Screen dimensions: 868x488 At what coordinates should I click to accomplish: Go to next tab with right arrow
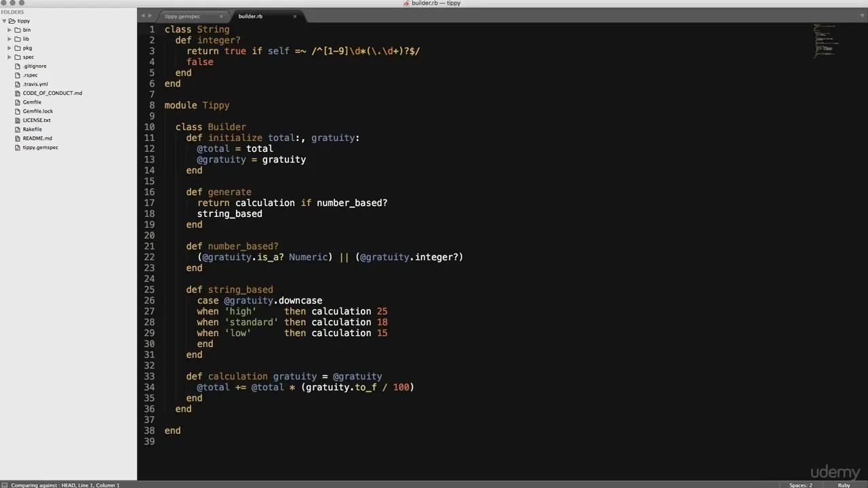[150, 16]
